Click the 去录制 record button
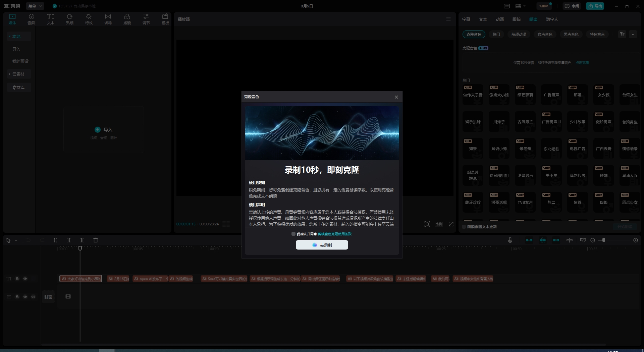 (x=322, y=245)
